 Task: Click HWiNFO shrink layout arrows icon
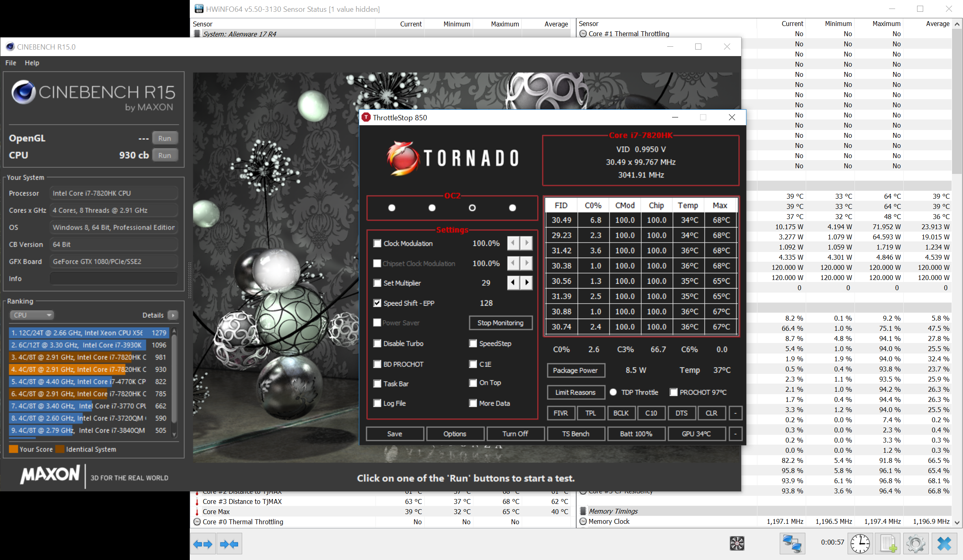[229, 544]
